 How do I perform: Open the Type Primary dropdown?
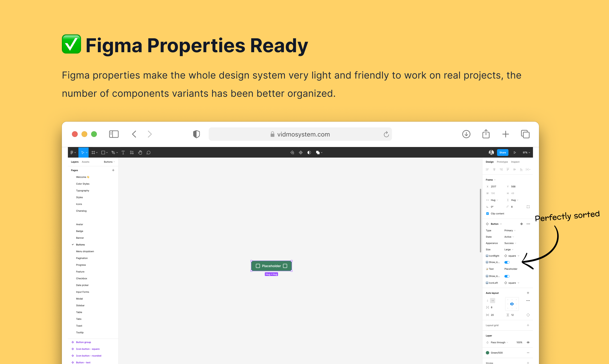coord(510,231)
